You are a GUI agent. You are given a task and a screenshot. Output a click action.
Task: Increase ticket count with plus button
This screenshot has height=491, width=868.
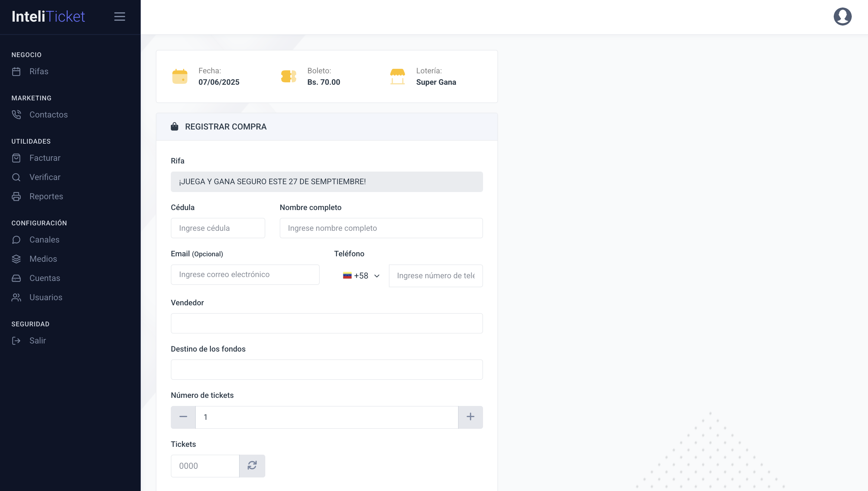click(x=470, y=417)
